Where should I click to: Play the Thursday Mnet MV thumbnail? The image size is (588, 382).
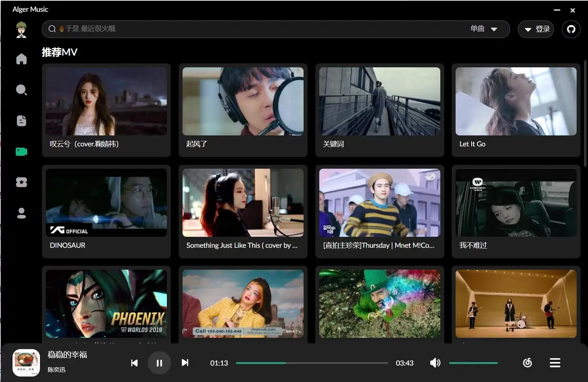point(380,203)
